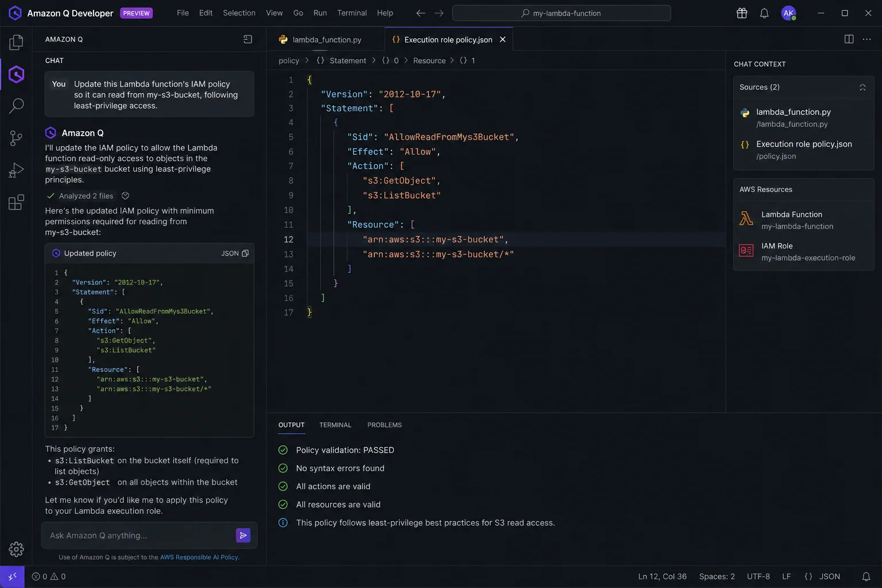Select the Execution role policy.json tab
The height and width of the screenshot is (588, 882).
pos(448,39)
